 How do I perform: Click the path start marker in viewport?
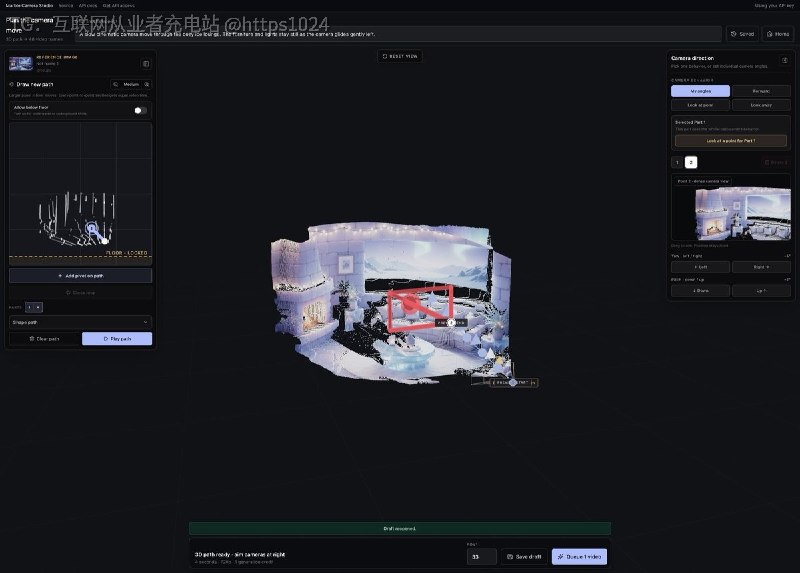click(x=513, y=382)
